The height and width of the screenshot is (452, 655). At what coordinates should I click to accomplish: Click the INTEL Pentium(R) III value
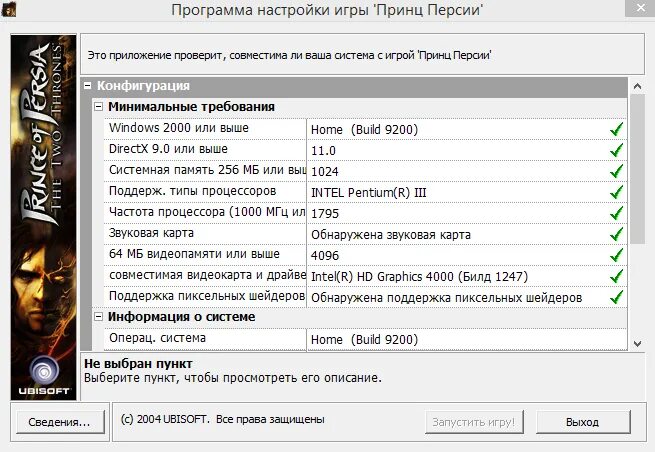[368, 193]
